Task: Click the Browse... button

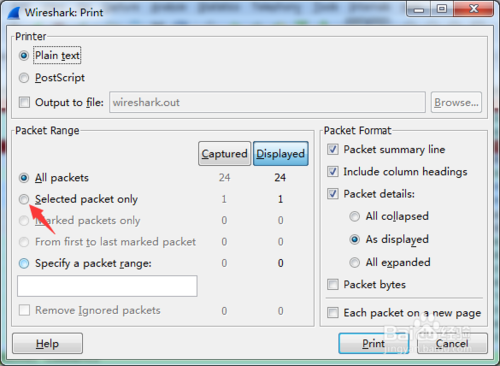Action: 456,102
